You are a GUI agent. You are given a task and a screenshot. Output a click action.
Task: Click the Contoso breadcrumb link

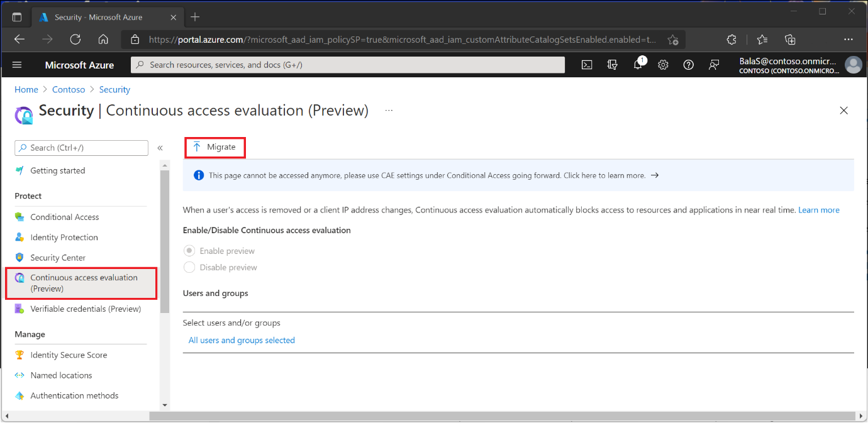click(x=69, y=89)
